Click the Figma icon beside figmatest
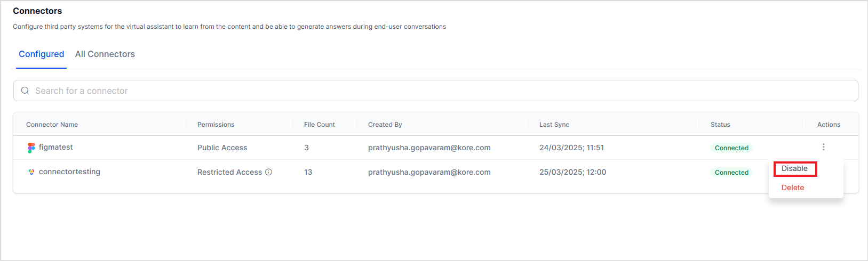The height and width of the screenshot is (261, 868). [x=31, y=148]
